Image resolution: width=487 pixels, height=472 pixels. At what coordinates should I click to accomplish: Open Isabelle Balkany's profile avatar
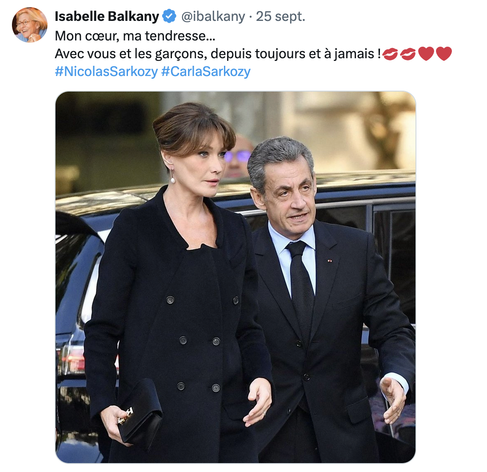(30, 25)
